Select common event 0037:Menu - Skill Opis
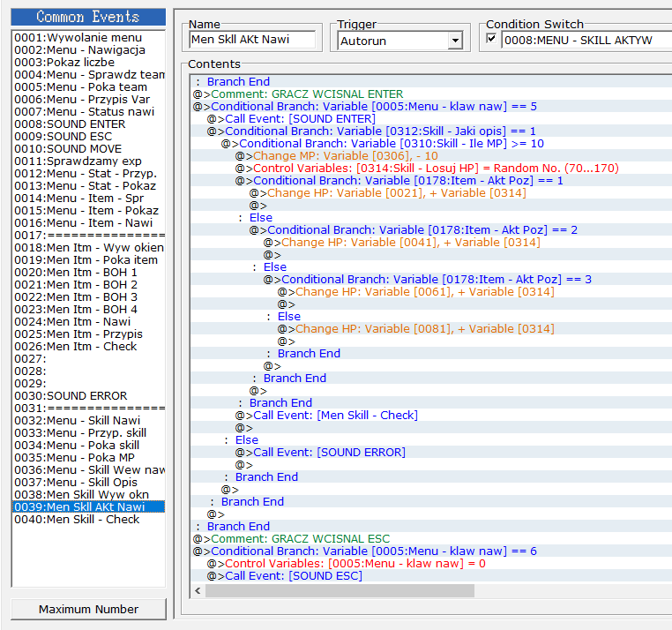Screen dimensions: 672x630 88,483
